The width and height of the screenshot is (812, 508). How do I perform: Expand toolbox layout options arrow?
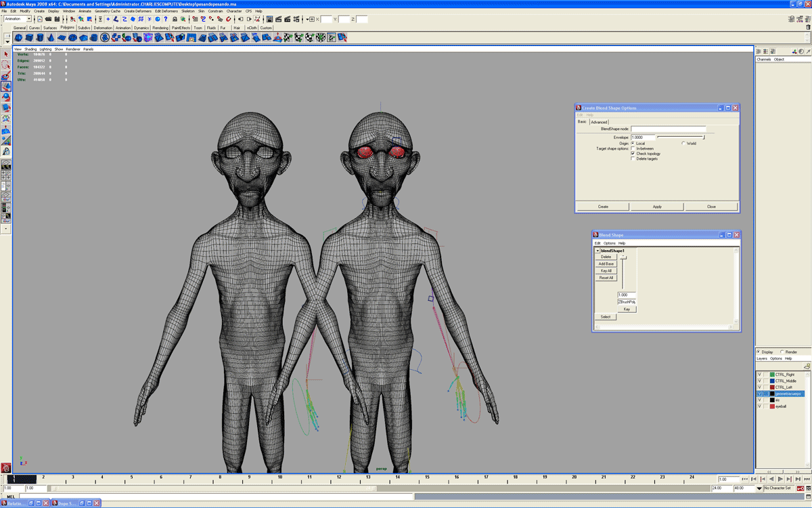pyautogui.click(x=6, y=228)
